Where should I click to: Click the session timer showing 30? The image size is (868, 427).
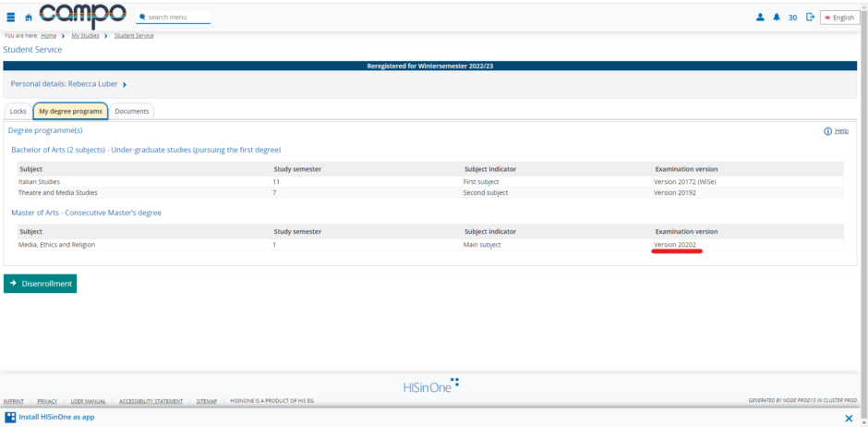point(792,18)
